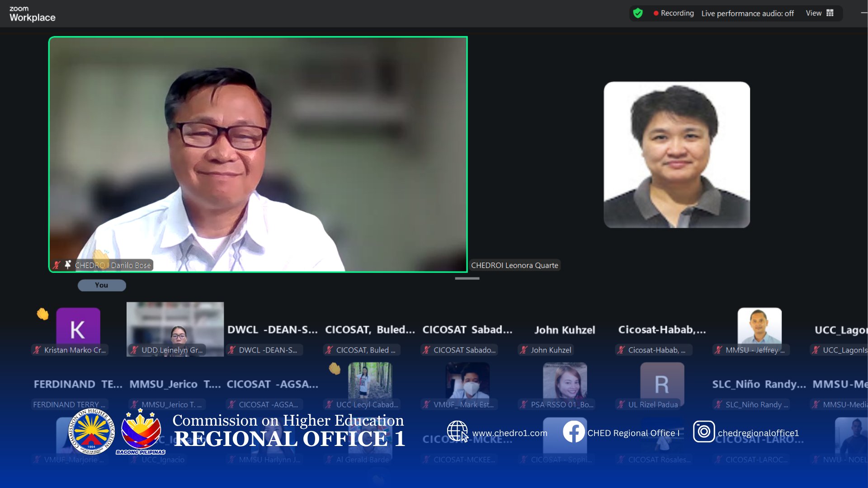Click MMSU - Jeffrey profile photo

click(x=759, y=326)
